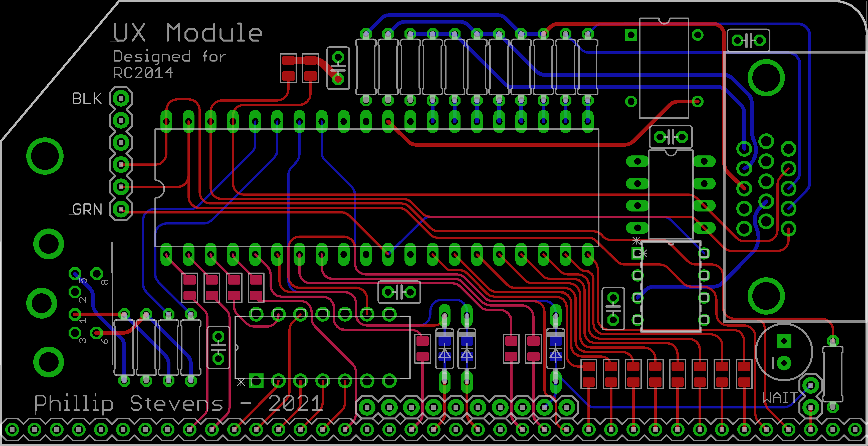Click the large green ring left of the BLK header
Image resolution: width=868 pixels, height=446 pixels.
(x=45, y=156)
